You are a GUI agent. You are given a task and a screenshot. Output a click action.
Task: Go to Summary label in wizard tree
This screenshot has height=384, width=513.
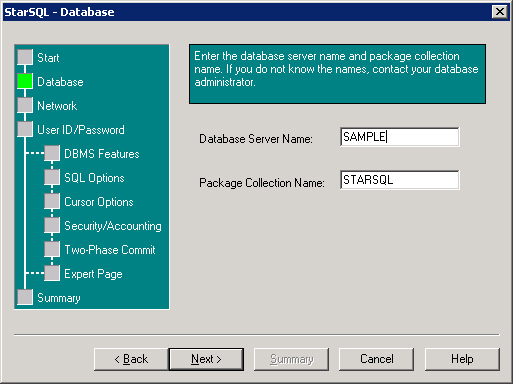click(59, 298)
